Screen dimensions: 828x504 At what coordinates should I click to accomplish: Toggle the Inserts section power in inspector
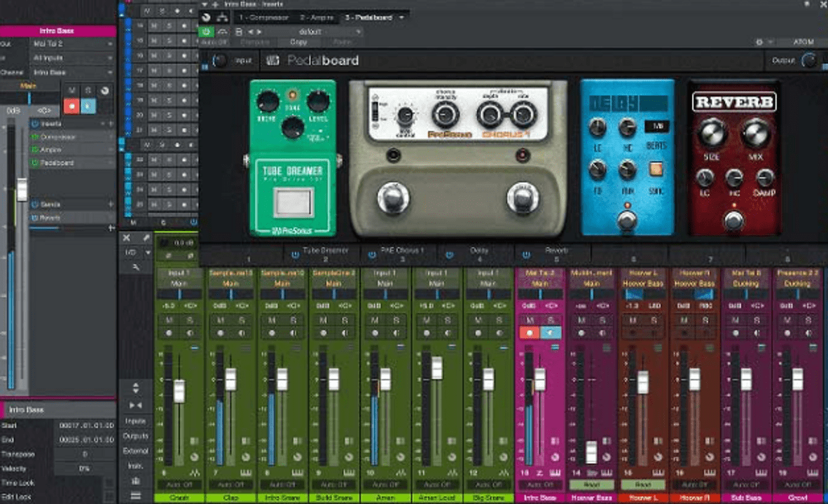tap(35, 124)
